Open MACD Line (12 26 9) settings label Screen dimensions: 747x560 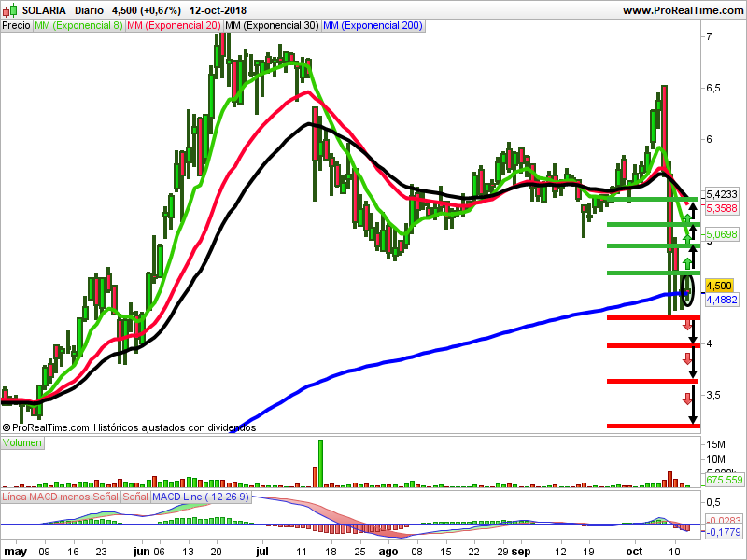[200, 497]
